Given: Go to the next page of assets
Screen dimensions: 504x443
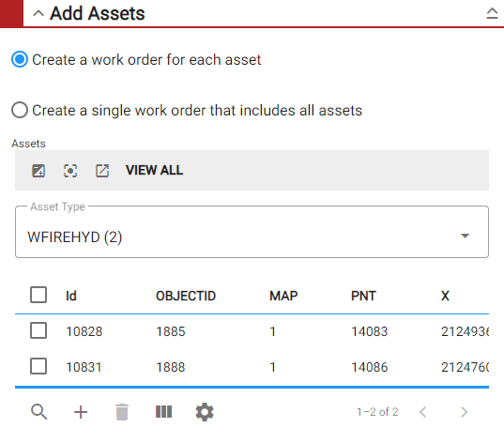Looking at the screenshot, I should point(465,412).
